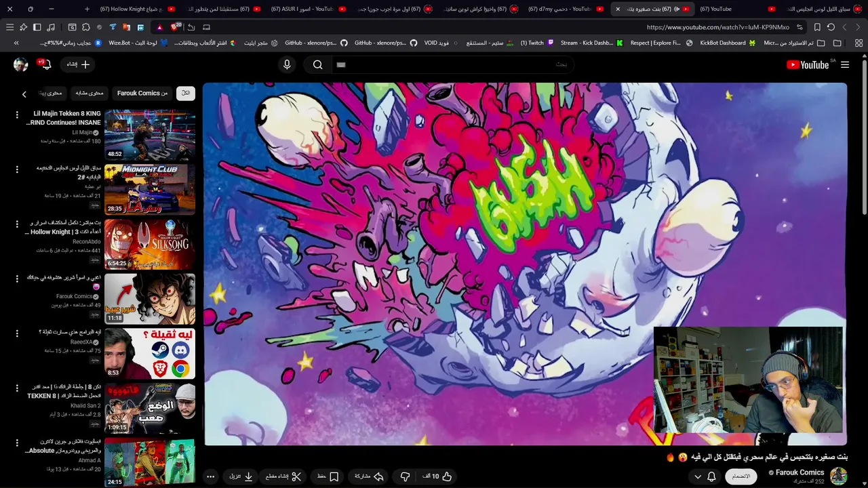Open the browser main menu icon
This screenshot has width=868, height=488.
click(9, 27)
